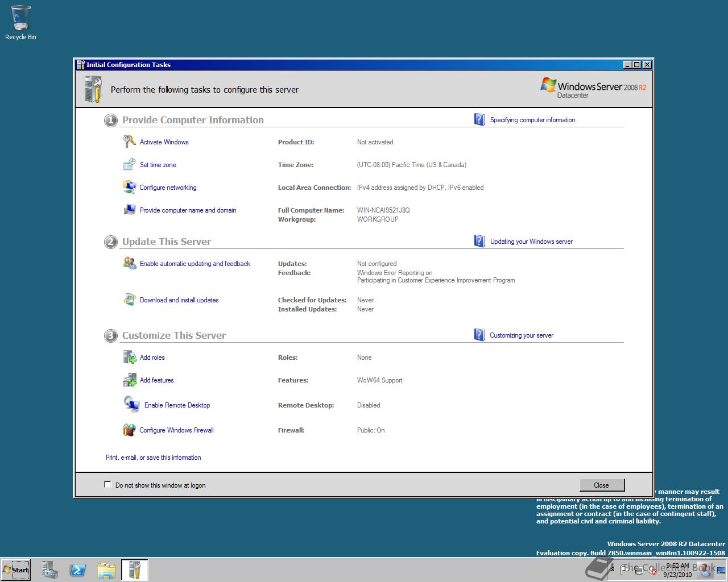Screen dimensions: 728x582
Task: Click the automatic updating and feedback icon
Action: click(129, 263)
